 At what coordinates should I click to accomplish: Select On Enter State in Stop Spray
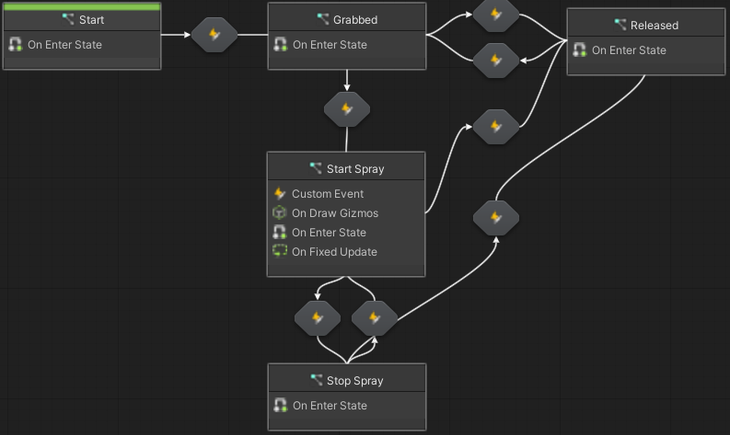(x=329, y=405)
